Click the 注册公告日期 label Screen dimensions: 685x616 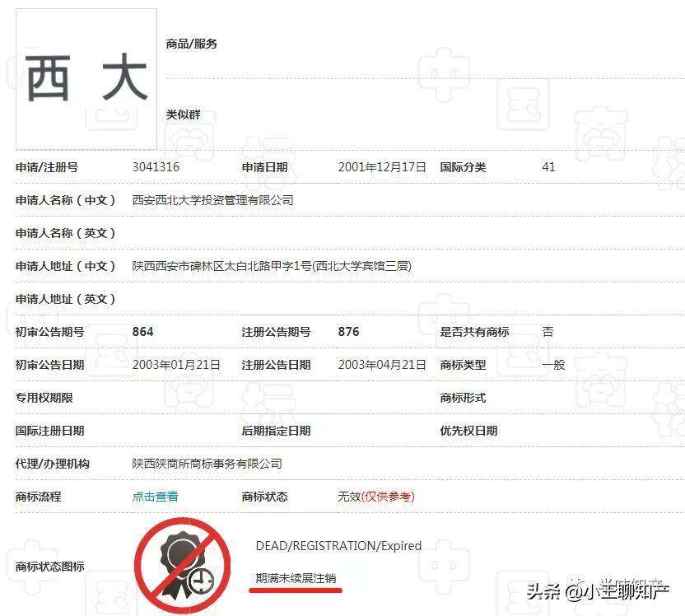276,365
